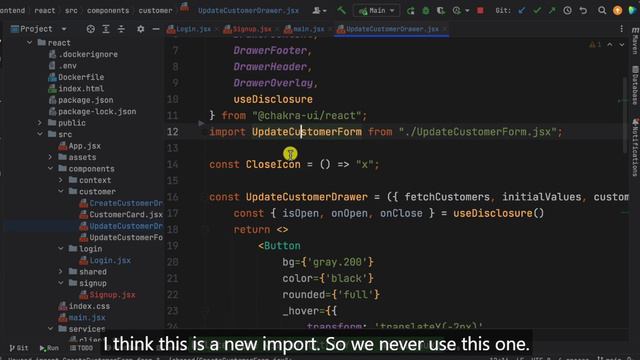Open Project panel gear options
Screen dimensions: 640x360
[x=140, y=29]
